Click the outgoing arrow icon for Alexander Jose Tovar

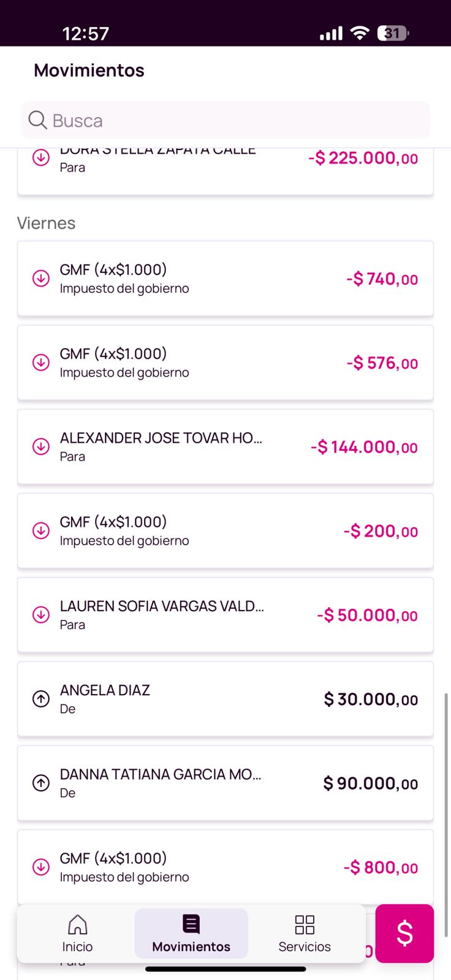[x=41, y=447]
